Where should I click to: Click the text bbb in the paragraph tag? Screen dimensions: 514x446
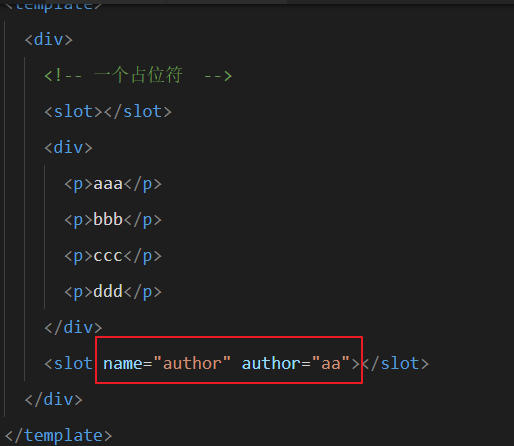[108, 219]
